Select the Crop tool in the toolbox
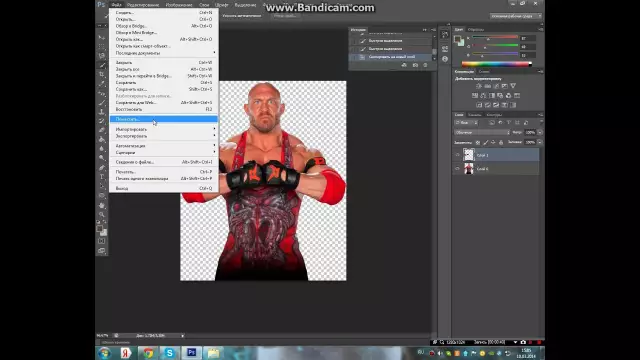The height and width of the screenshot is (360, 640). [x=102, y=74]
